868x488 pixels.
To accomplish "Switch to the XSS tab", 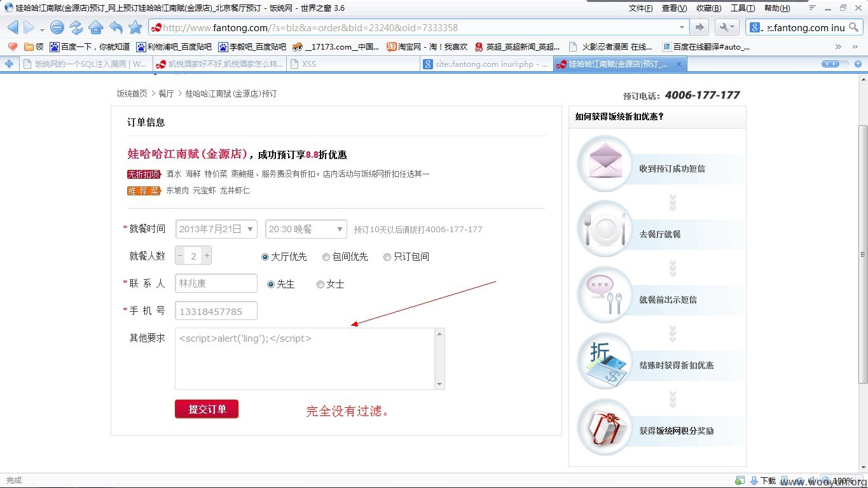I will pyautogui.click(x=352, y=64).
